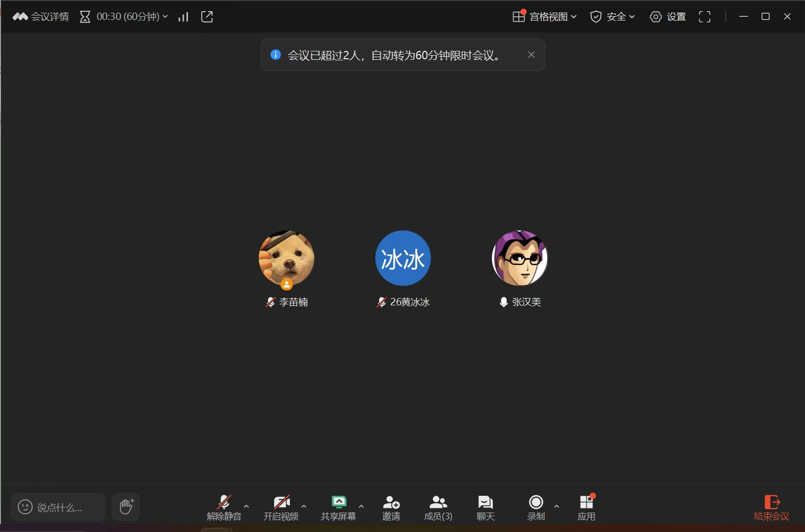The width and height of the screenshot is (805, 532).
Task: Open the Members (3) list
Action: tap(438, 507)
